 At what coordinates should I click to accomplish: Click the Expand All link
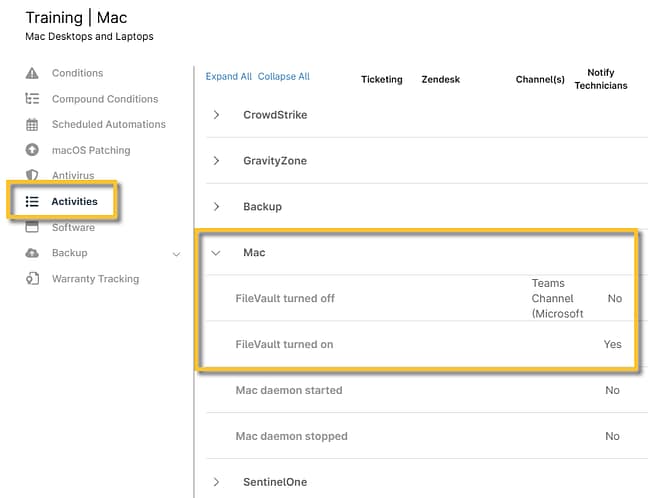[x=228, y=77]
